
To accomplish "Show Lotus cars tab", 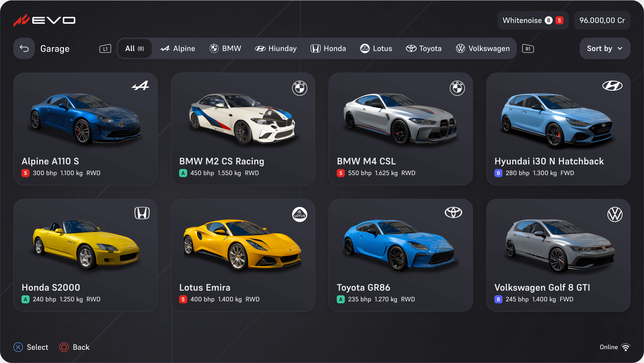I will [376, 48].
